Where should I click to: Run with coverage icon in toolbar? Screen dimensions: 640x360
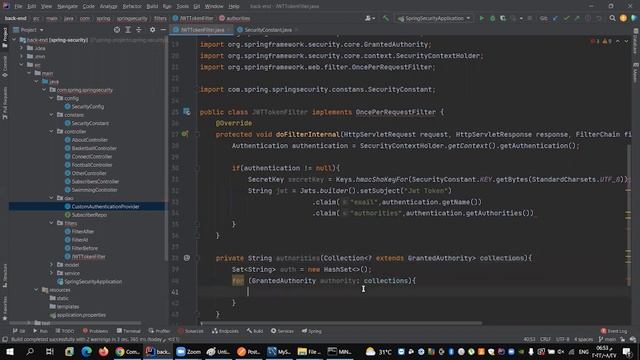click(x=503, y=18)
